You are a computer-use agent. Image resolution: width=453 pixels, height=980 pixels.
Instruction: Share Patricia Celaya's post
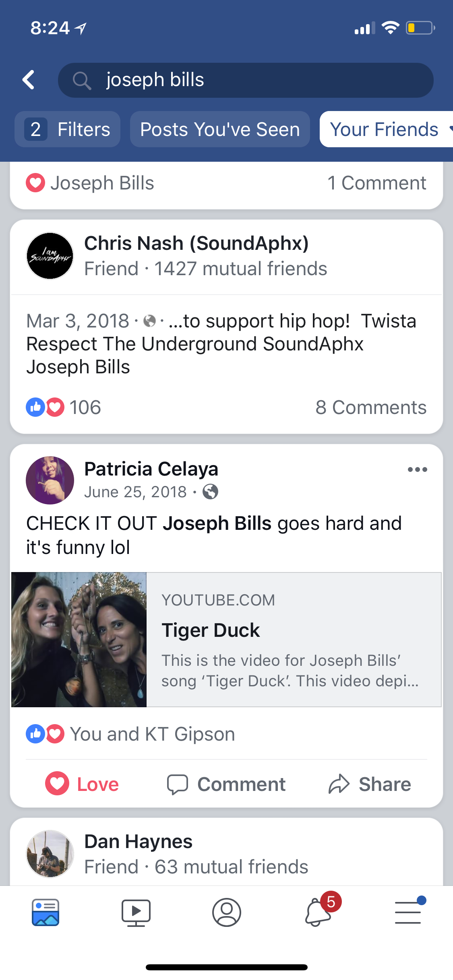[370, 784]
